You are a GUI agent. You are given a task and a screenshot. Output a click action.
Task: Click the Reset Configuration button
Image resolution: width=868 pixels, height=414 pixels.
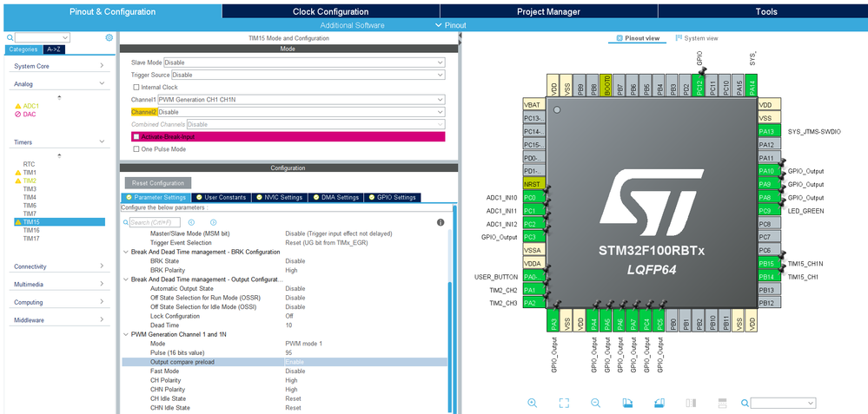(157, 183)
